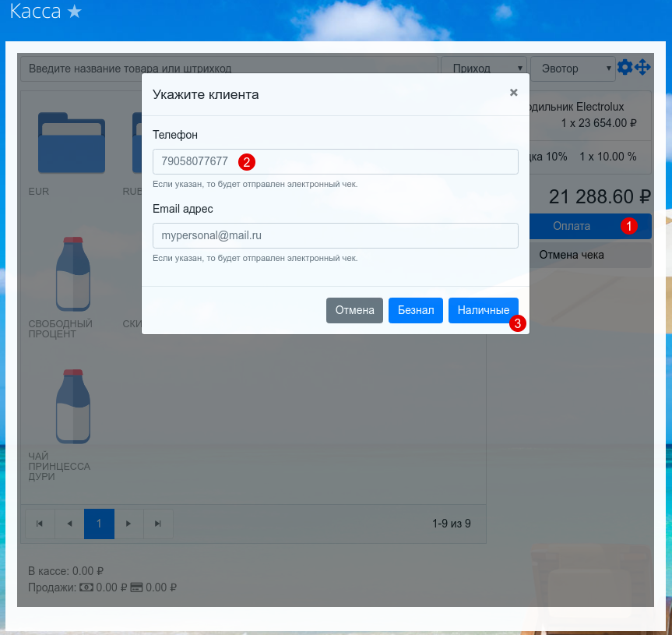The image size is (672, 635).
Task: Go to the next page of products
Action: pyautogui.click(x=128, y=524)
